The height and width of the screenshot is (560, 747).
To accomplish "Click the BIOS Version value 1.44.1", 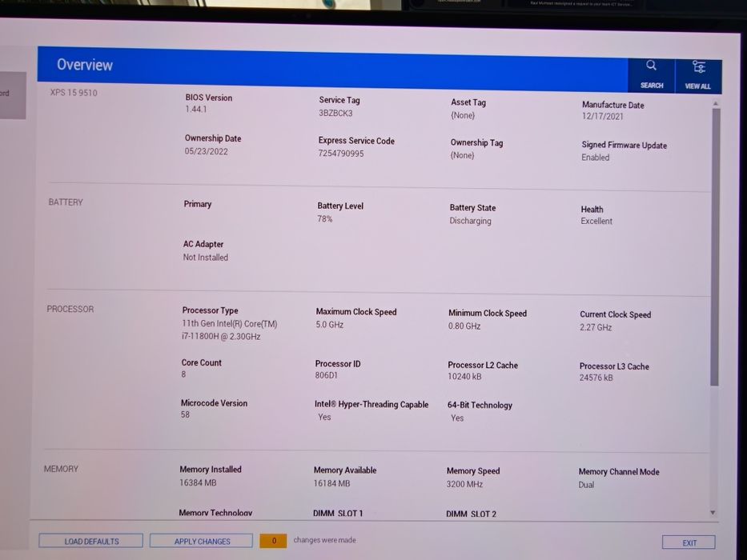I will tap(196, 109).
